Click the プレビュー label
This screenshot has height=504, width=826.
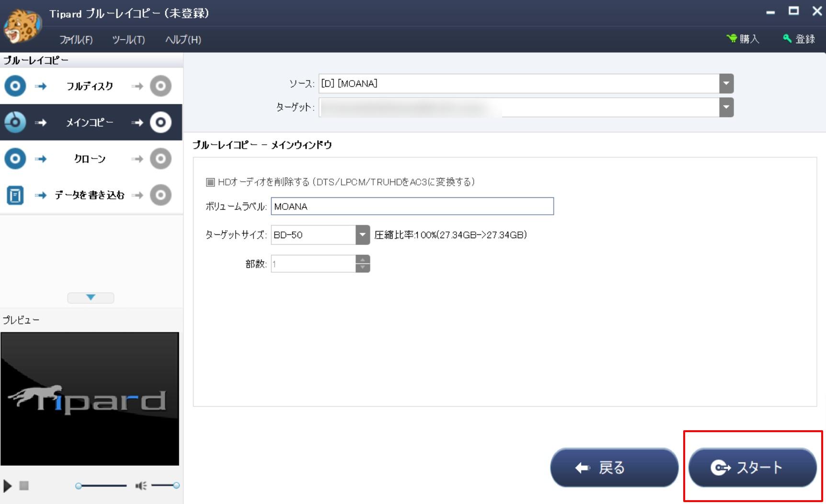pyautogui.click(x=21, y=320)
